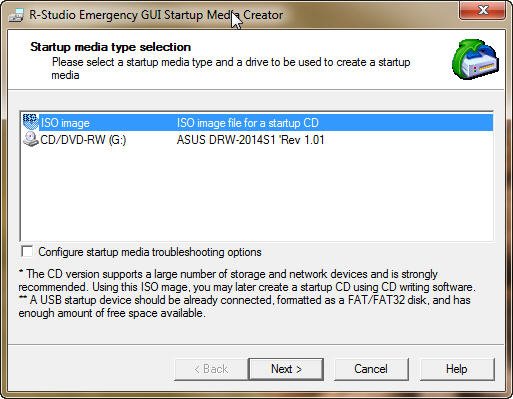513x399 pixels.
Task: Go to the Next wizard step
Action: 286,369
